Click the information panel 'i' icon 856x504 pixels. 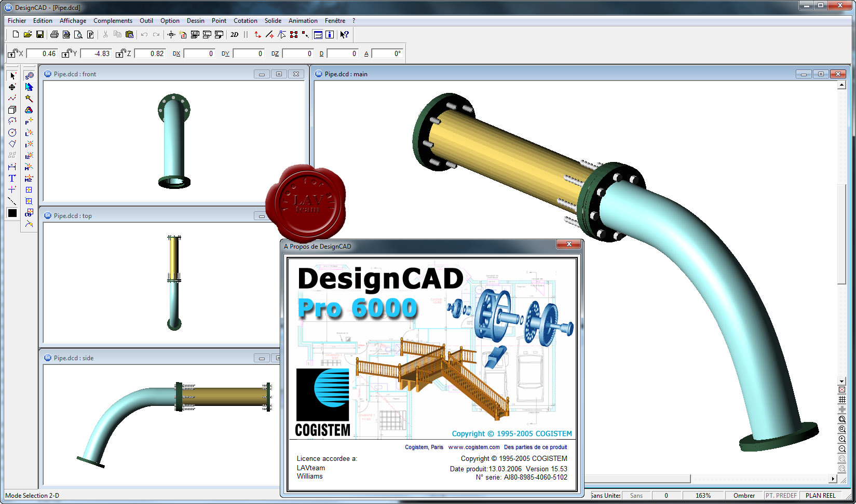(x=330, y=34)
